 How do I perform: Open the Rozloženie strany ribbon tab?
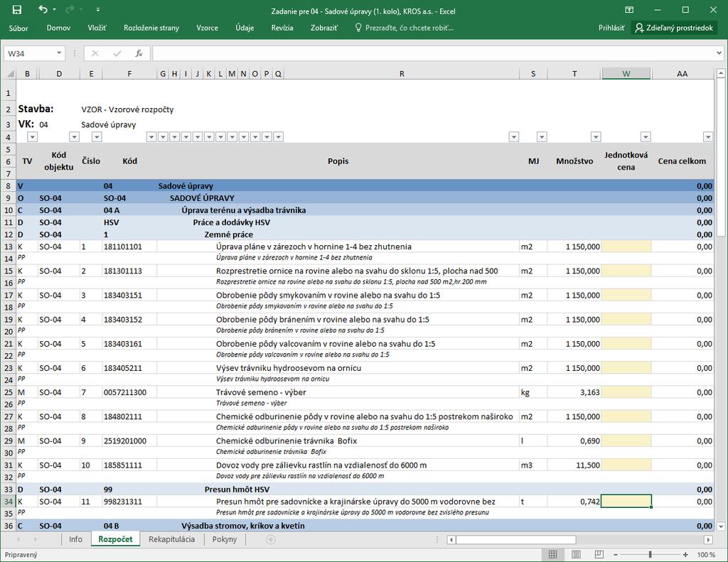(x=151, y=28)
